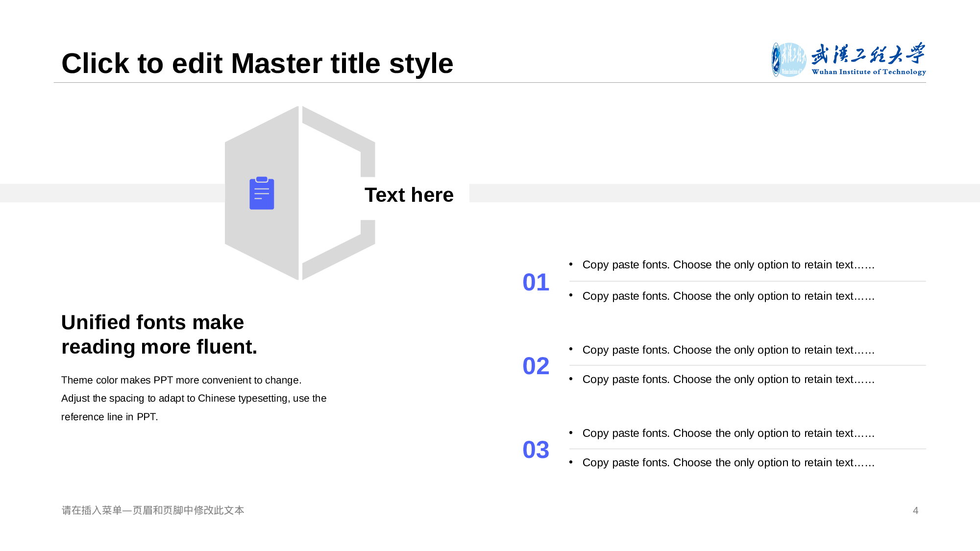Click the Chinese footer text placeholder

click(153, 510)
